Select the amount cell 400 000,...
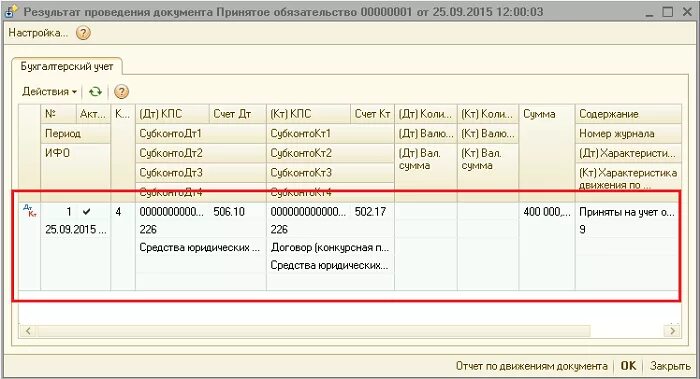This screenshot has width=700, height=379. [x=546, y=211]
